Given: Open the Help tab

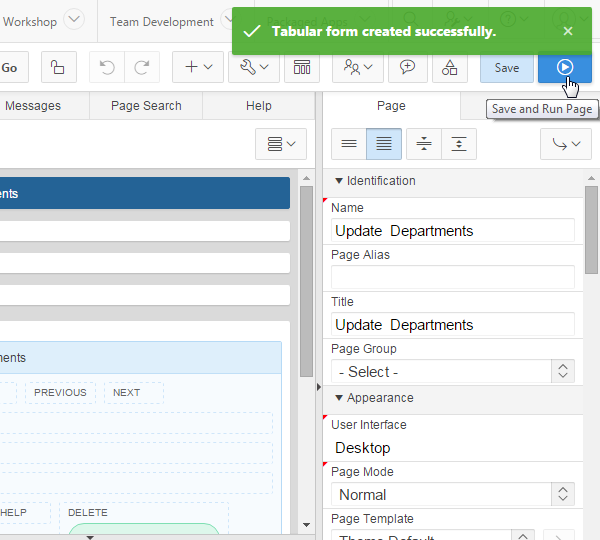Looking at the screenshot, I should click(259, 106).
